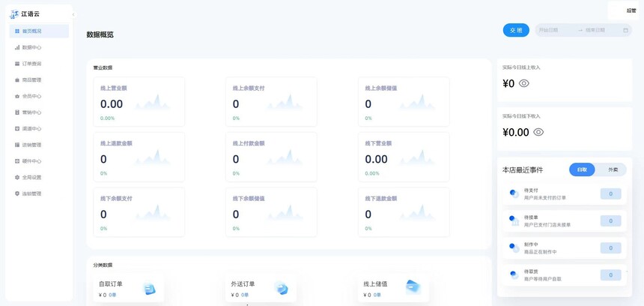This screenshot has width=644, height=306.
Task: Toggle visibility of 实际今日线上收入 amount
Action: [524, 84]
